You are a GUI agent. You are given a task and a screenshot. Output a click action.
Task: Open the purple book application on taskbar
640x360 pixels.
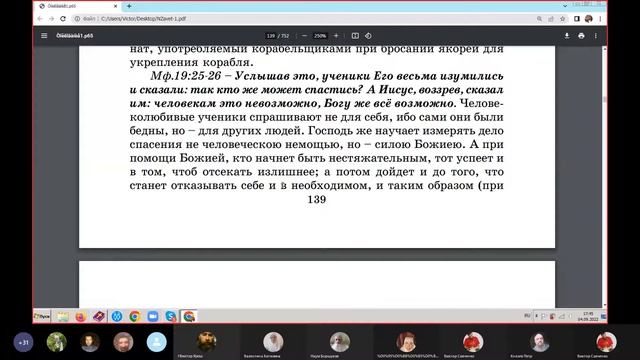tap(99, 316)
